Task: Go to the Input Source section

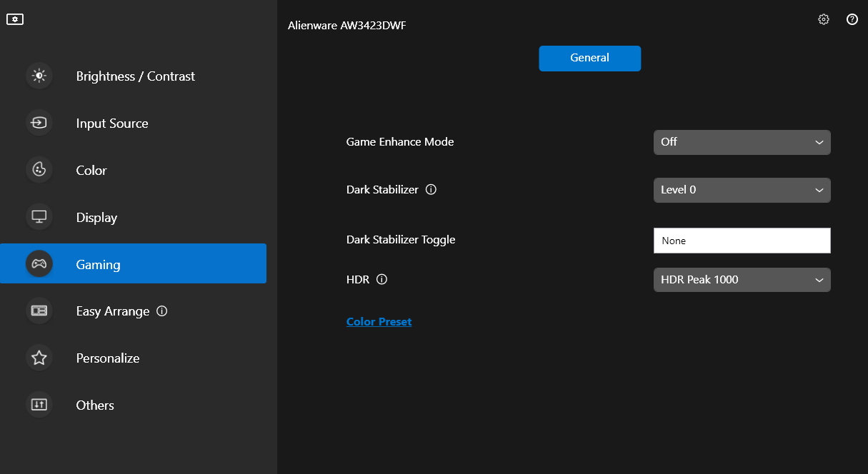Action: 133,123
